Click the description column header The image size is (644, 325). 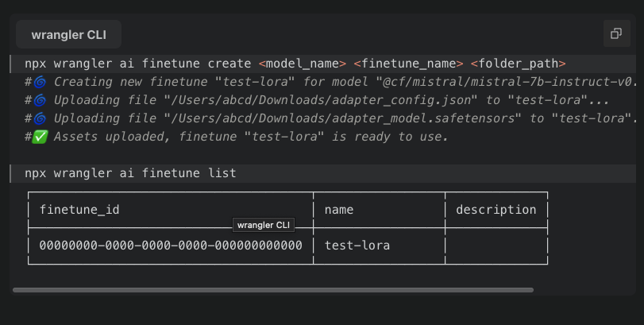(496, 210)
